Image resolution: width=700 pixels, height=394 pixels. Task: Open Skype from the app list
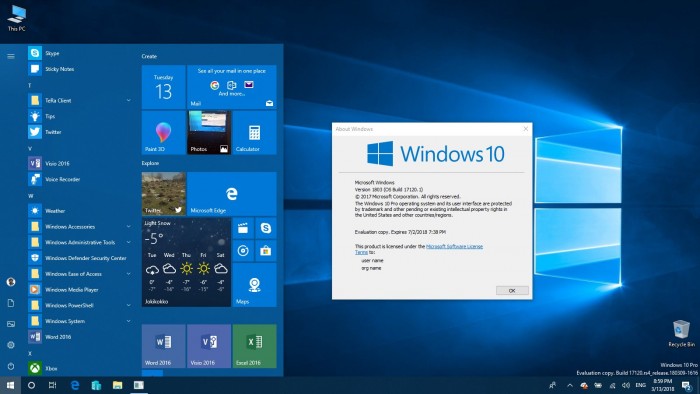point(80,53)
